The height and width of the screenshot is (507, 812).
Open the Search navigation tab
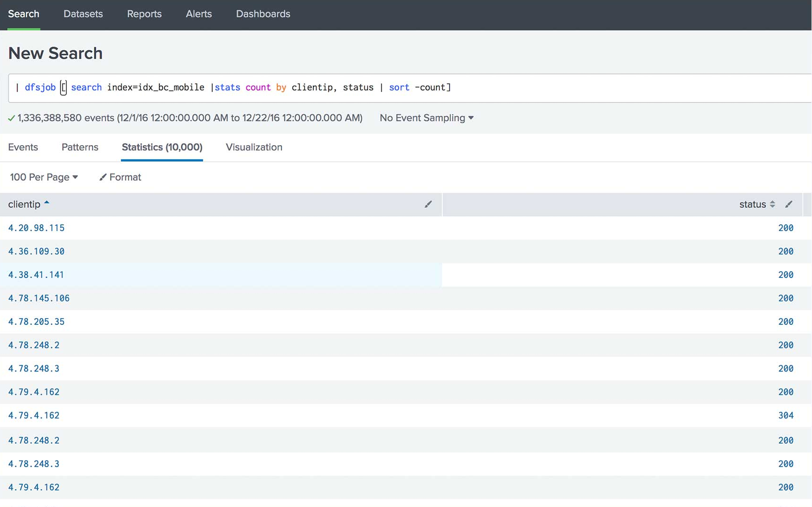(24, 14)
